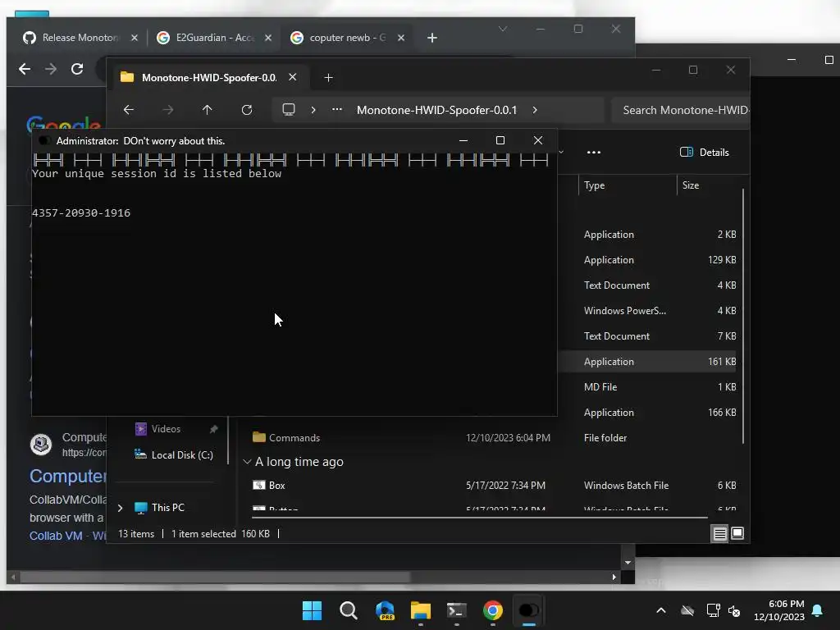Open the Collab VM search result link
The width and height of the screenshot is (840, 630).
coord(56,536)
